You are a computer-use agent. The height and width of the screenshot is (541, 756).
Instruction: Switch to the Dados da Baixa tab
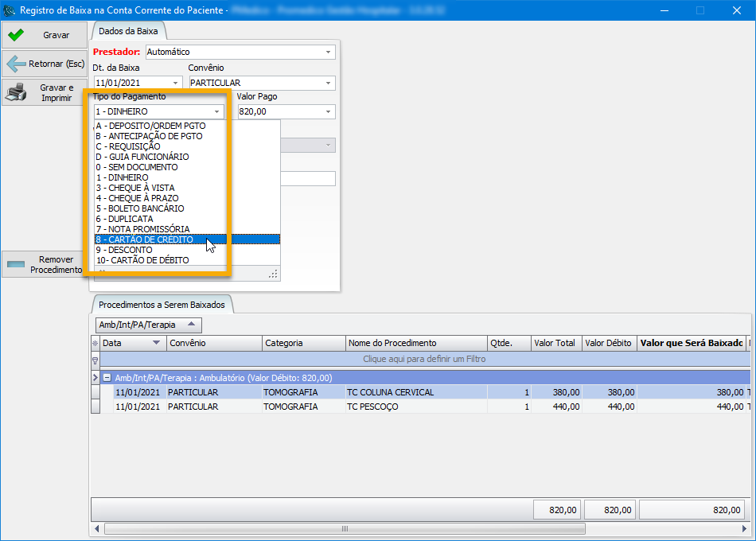(128, 31)
